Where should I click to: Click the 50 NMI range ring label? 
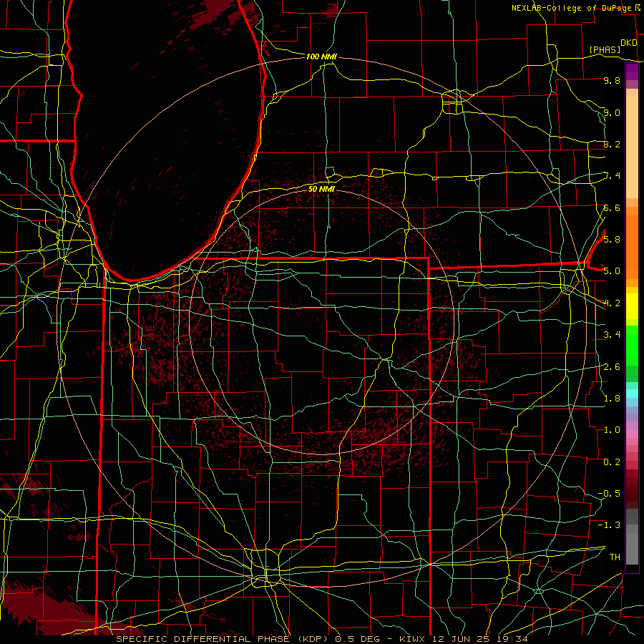coord(321,189)
